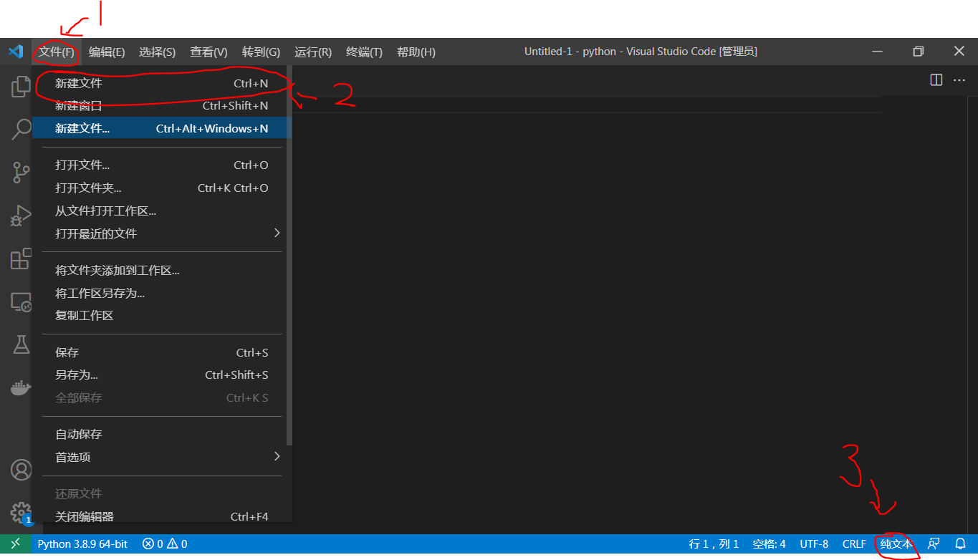Click the feedback icon in status bar
The image size is (978, 560).
point(934,544)
